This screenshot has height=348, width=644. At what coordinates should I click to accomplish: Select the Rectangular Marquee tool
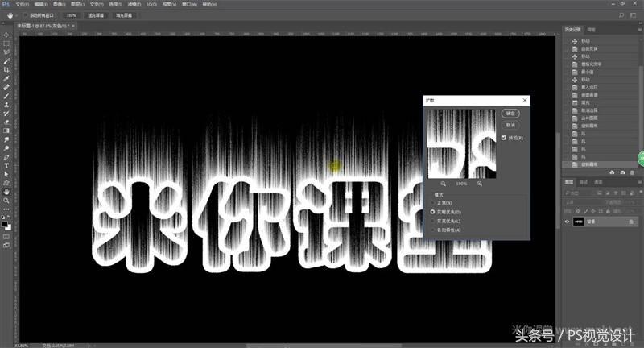pyautogui.click(x=6, y=43)
